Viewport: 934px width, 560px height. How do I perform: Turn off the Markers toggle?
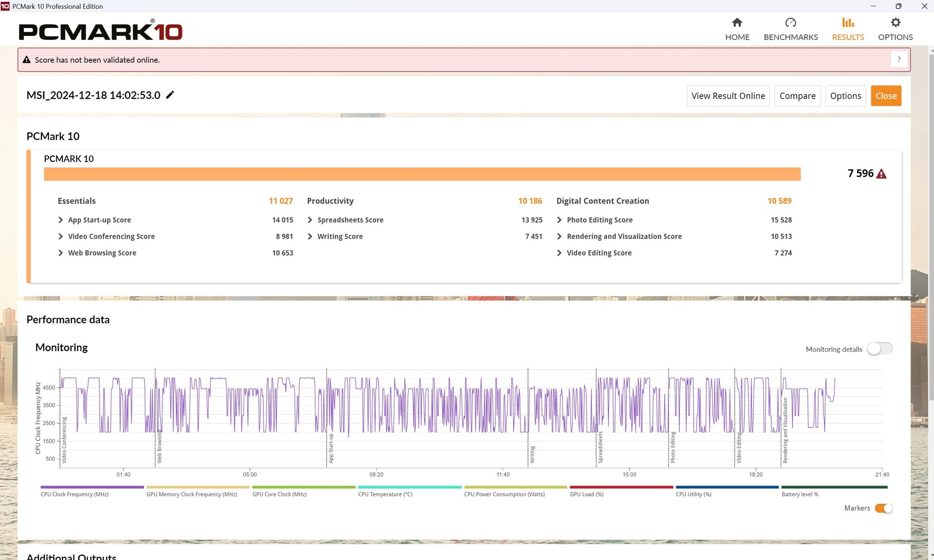click(883, 508)
